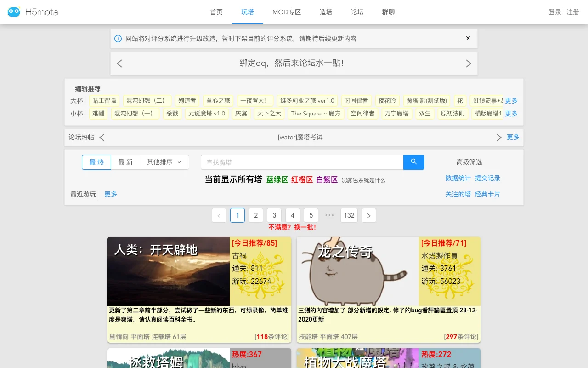Click 更多 in 小杯 recommendation row
Image resolution: width=588 pixels, height=368 pixels.
point(511,113)
